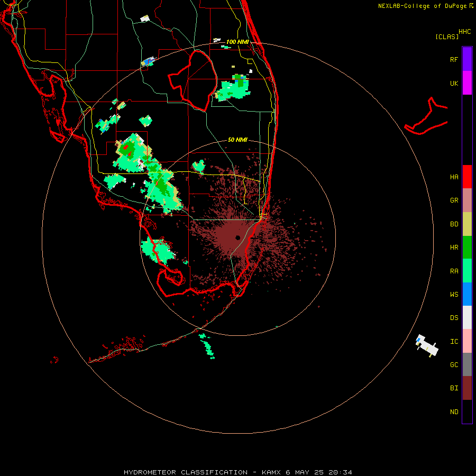Click the black radar site dot
Screen dimensions: 476x476
point(237,237)
